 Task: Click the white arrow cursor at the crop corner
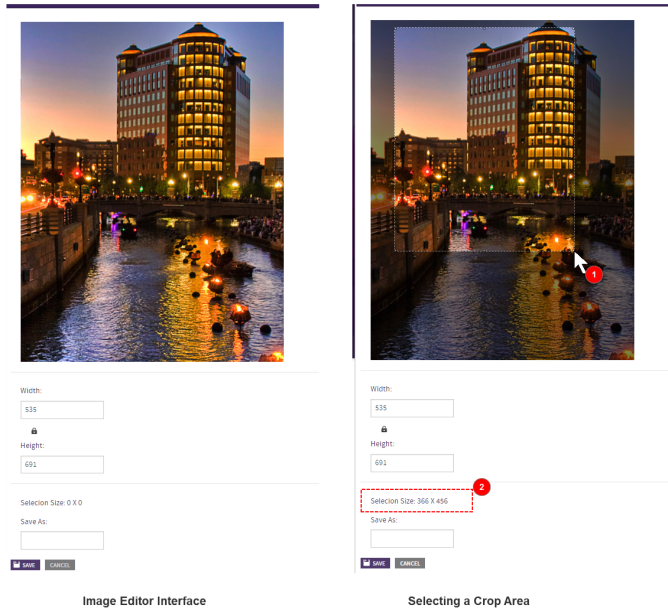pyautogui.click(x=579, y=262)
